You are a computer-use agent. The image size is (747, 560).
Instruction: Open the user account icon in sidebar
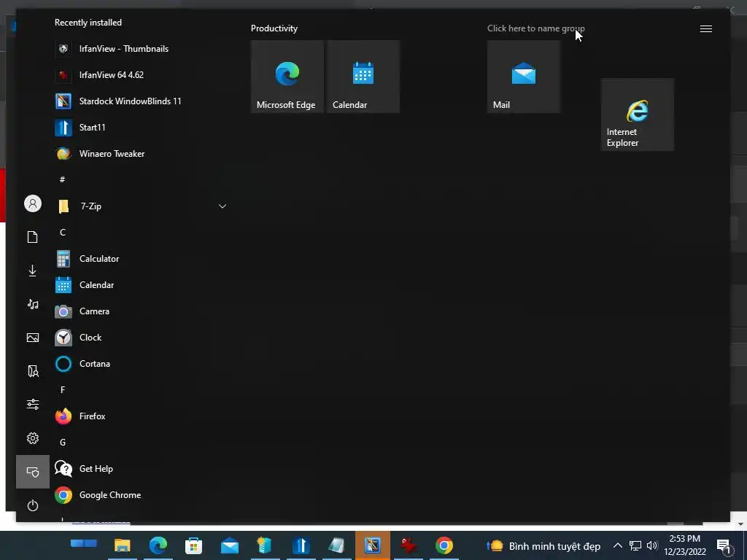coord(33,204)
